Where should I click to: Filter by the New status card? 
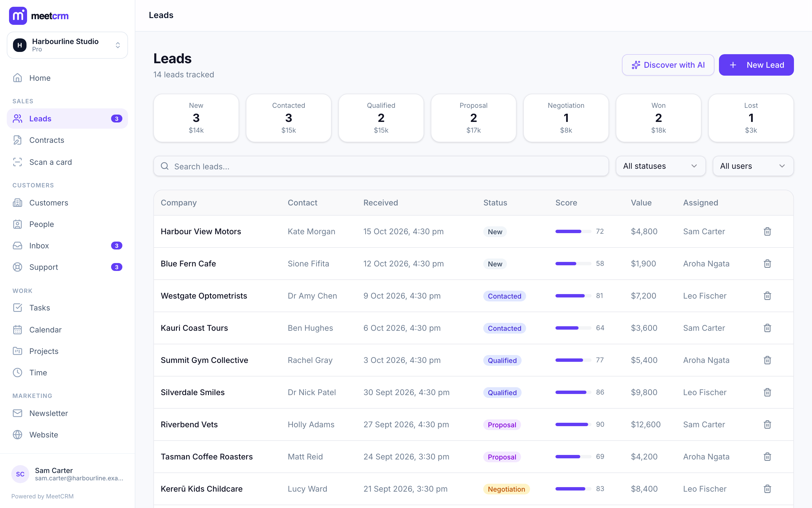pos(196,118)
